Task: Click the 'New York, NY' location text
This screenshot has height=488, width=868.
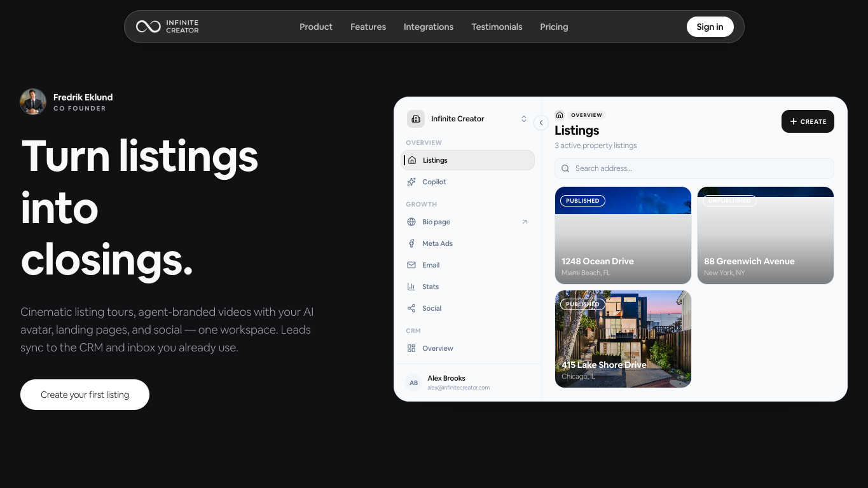Action: pyautogui.click(x=724, y=273)
